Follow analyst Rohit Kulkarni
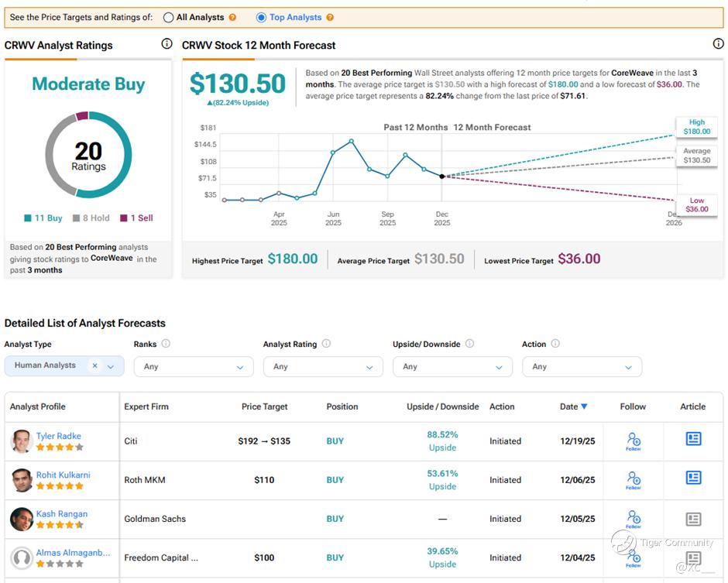 634,479
